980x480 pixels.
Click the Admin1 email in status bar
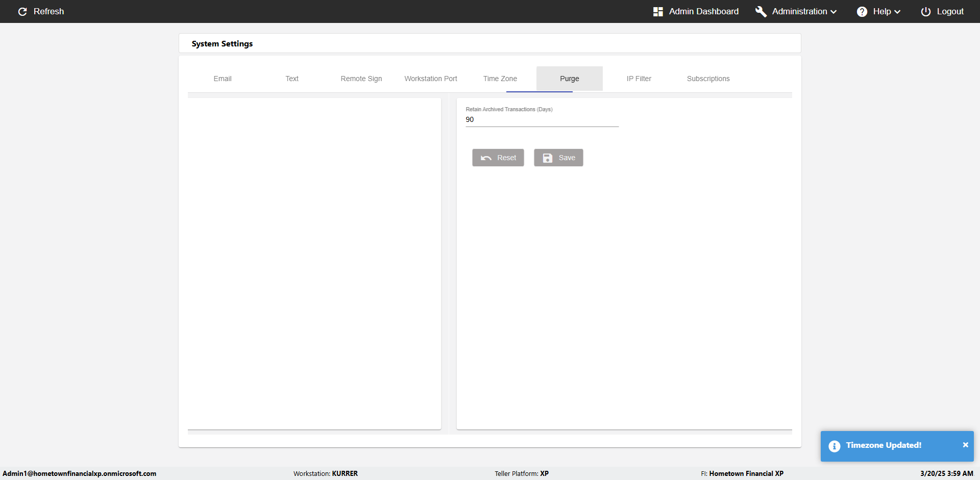point(80,473)
